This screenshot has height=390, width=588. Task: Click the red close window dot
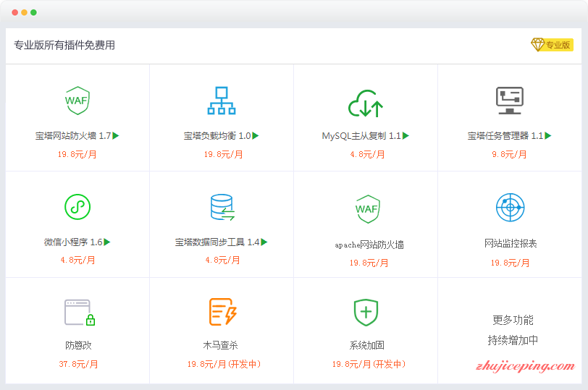[x=15, y=12]
